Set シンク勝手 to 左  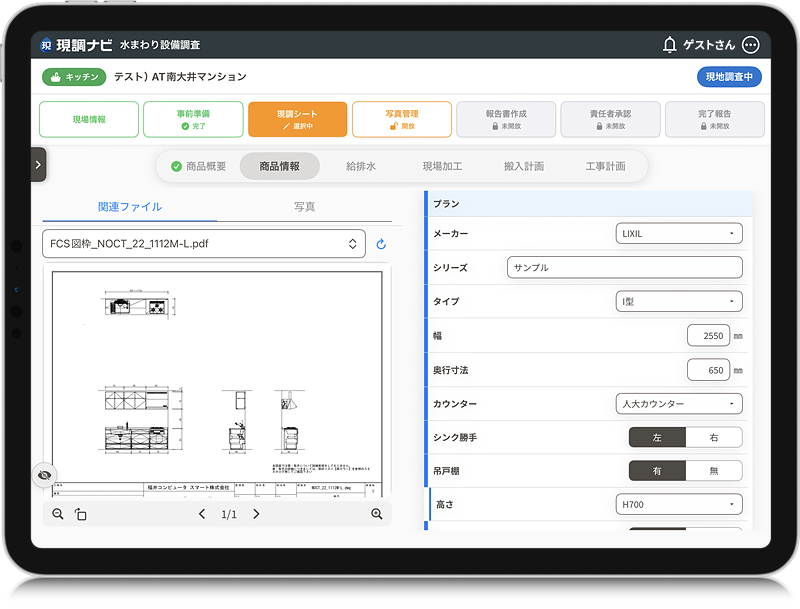[x=657, y=438]
